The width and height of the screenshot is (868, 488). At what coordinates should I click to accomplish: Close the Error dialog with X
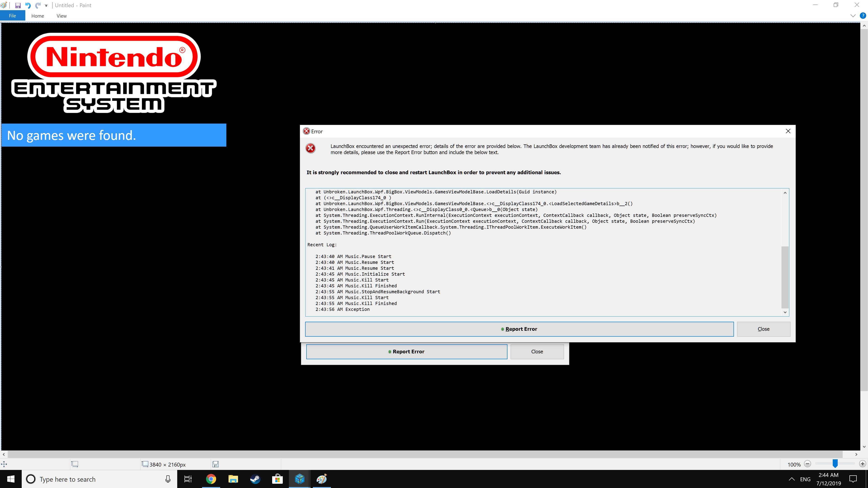coord(788,131)
